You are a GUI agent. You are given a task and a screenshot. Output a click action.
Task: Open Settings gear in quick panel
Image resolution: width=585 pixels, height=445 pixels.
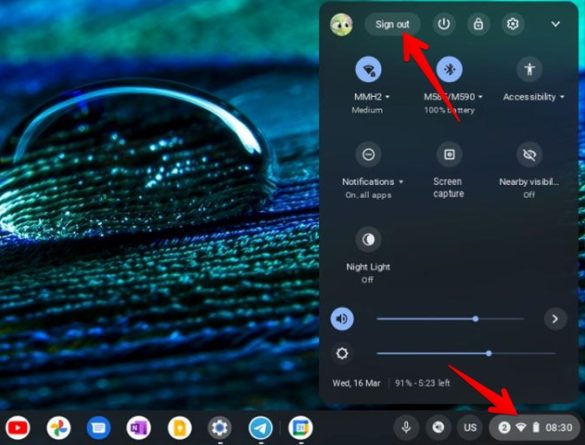coord(513,24)
